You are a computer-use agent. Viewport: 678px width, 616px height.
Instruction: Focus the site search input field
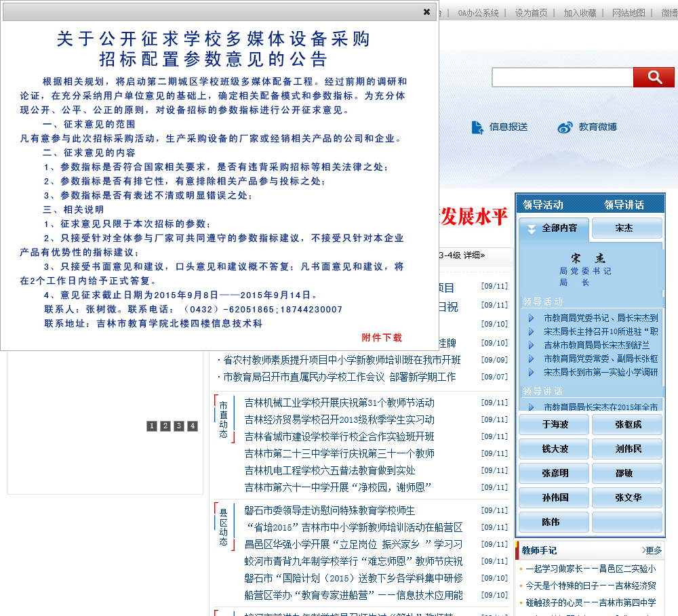point(563,77)
